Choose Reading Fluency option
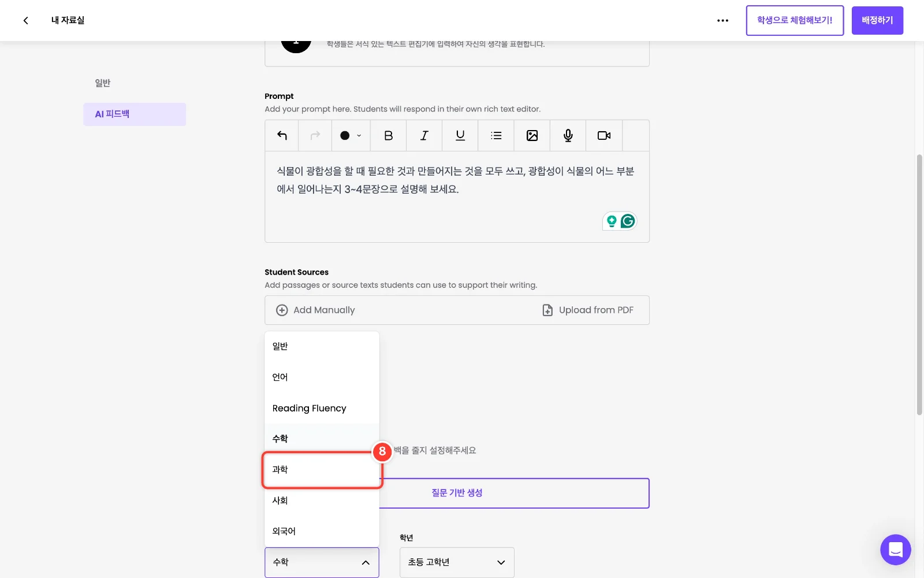The width and height of the screenshot is (924, 578). point(322,408)
